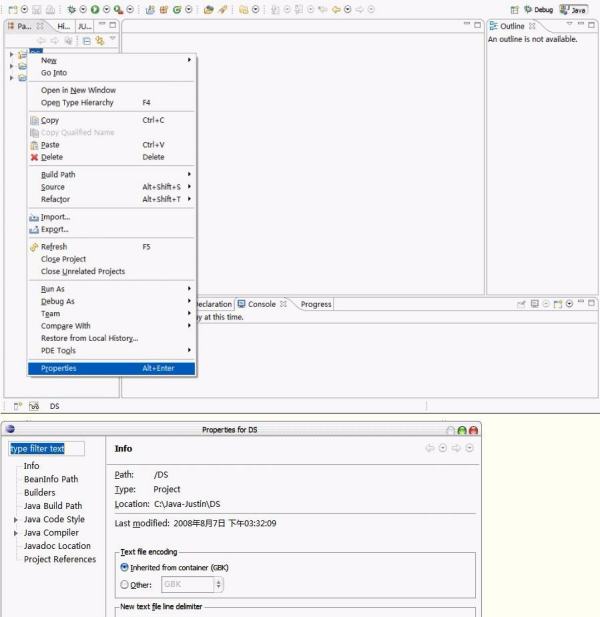
Task: Switch to the Debug perspective
Action: point(539,10)
